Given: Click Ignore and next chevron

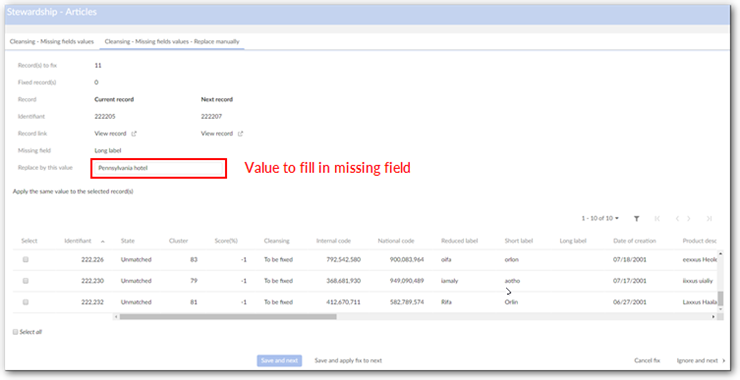Looking at the screenshot, I should click(x=724, y=361).
